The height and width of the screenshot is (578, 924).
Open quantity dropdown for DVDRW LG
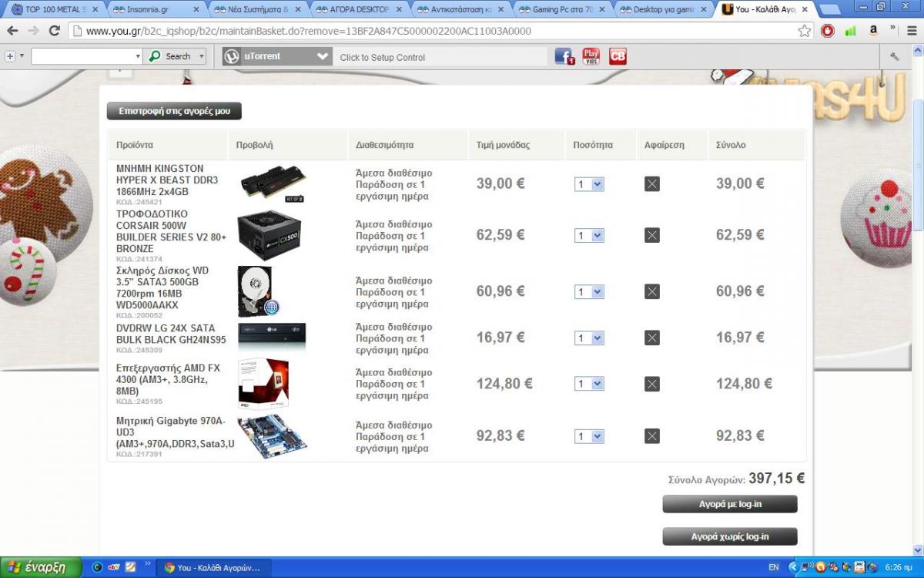click(589, 338)
